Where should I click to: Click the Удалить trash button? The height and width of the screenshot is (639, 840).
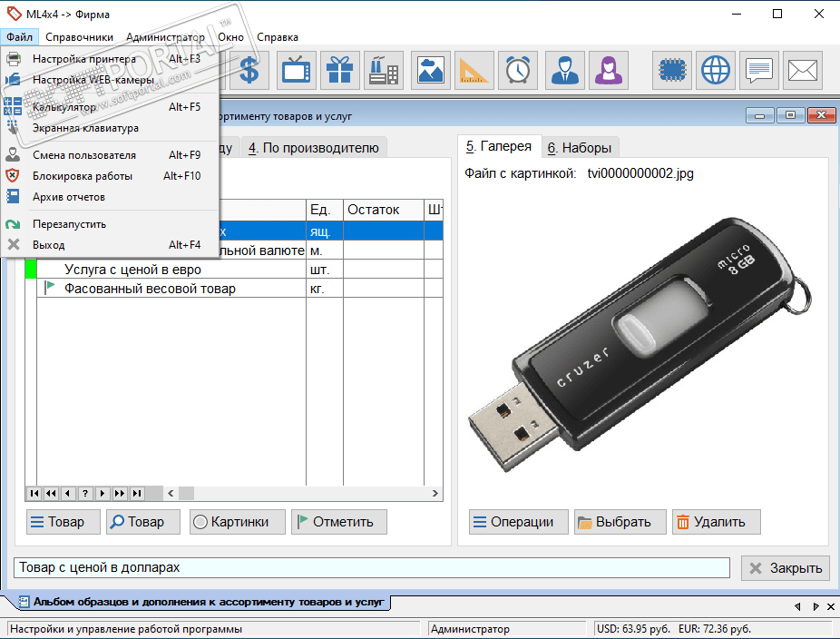point(717,522)
